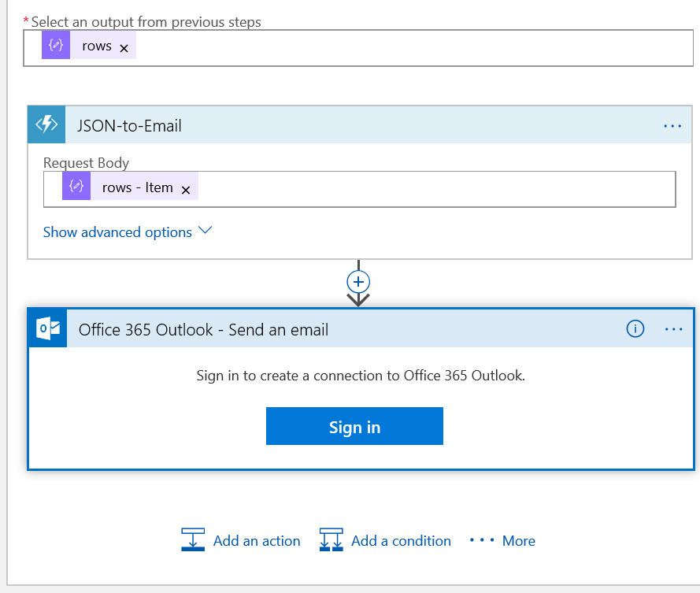The width and height of the screenshot is (700, 593).
Task: Click the purple rows - Item expression icon
Action: point(76,187)
